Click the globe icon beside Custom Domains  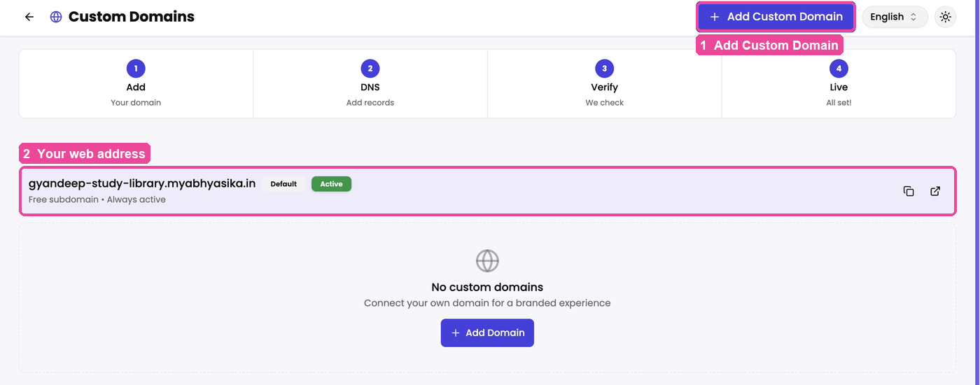56,17
